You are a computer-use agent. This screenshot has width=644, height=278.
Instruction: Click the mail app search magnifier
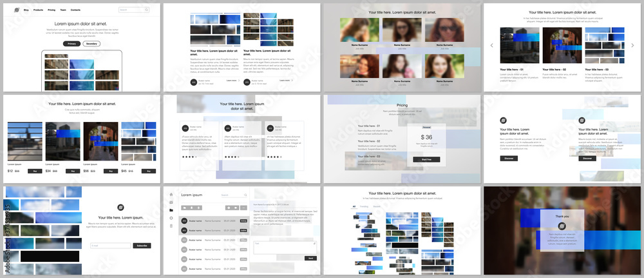click(x=245, y=195)
